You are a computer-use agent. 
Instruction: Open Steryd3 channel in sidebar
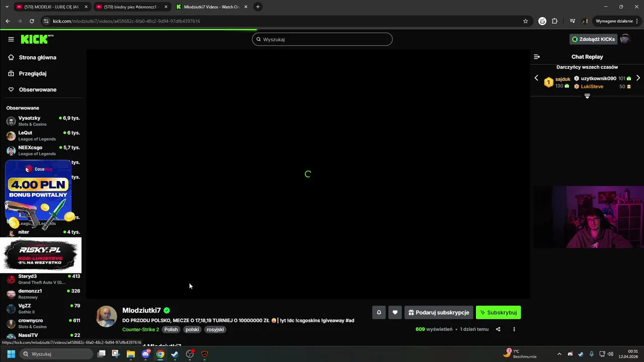[43, 279]
